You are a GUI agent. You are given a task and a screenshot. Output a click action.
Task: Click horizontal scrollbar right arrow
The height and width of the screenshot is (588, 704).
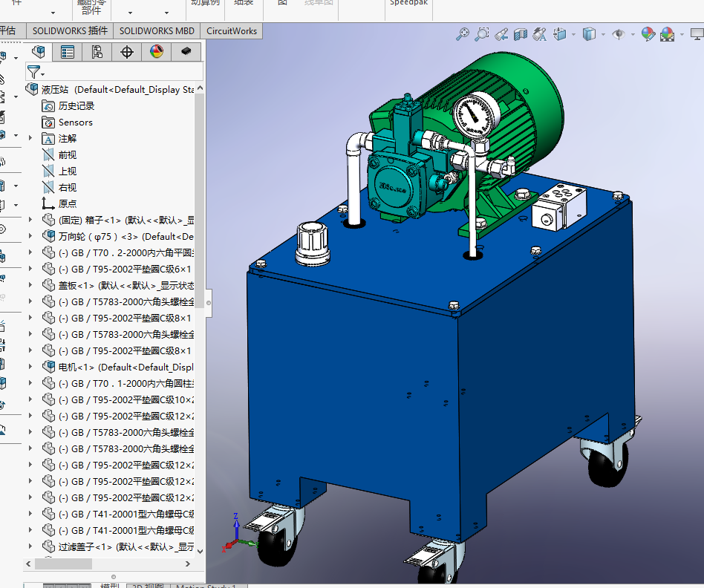coord(188,563)
